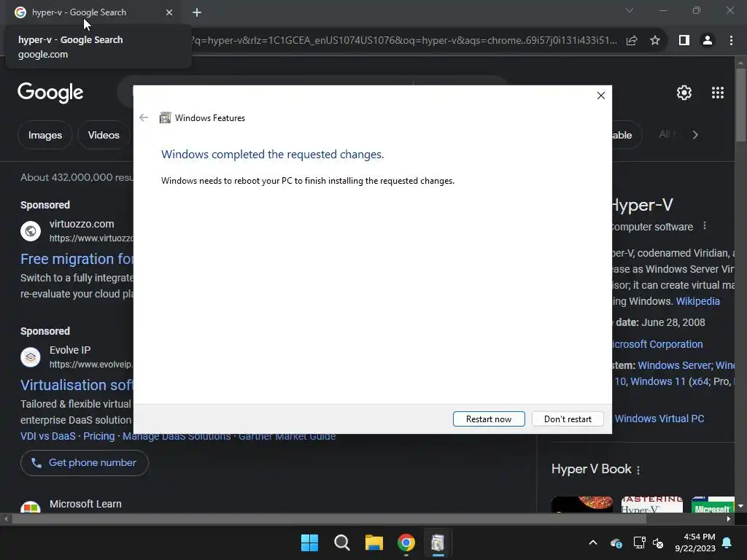Screen dimensions: 747x560
Task: Open Windows Start menu
Action: click(309, 542)
